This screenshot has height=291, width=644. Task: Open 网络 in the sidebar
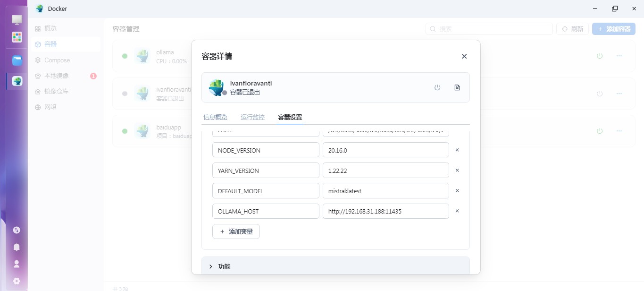pos(66,107)
